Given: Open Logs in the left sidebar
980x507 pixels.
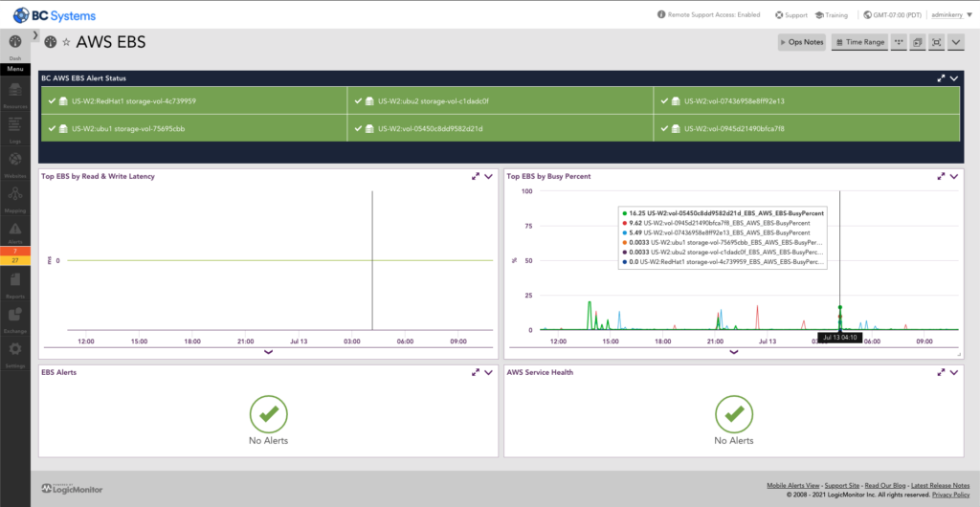Looking at the screenshot, I should coord(15,127).
